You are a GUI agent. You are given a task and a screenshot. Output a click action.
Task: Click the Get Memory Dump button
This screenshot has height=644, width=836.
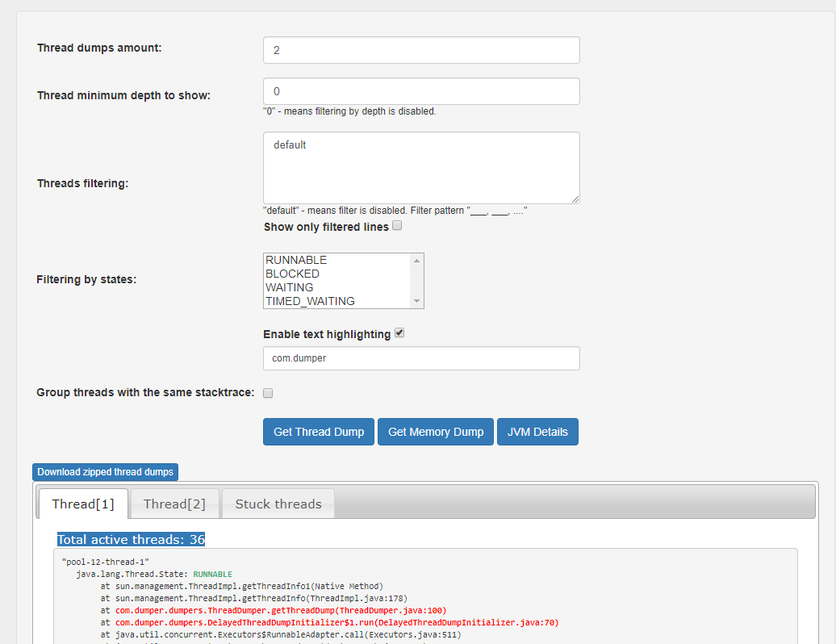(x=435, y=431)
